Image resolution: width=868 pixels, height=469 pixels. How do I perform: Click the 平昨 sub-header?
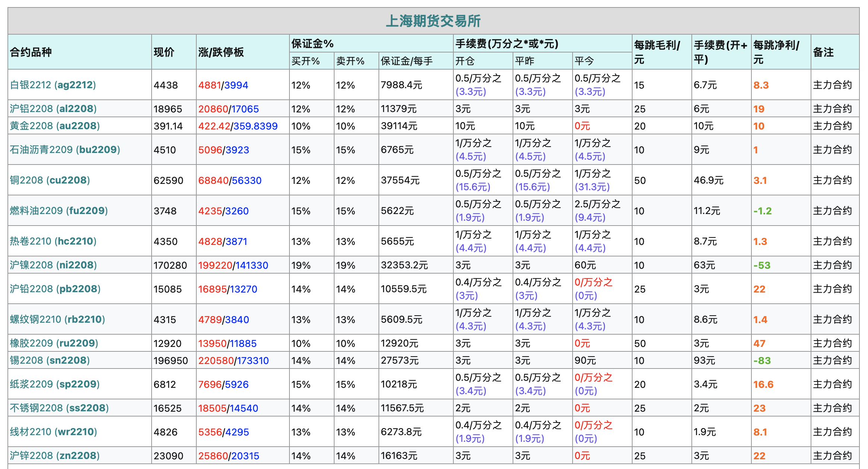[x=525, y=61]
